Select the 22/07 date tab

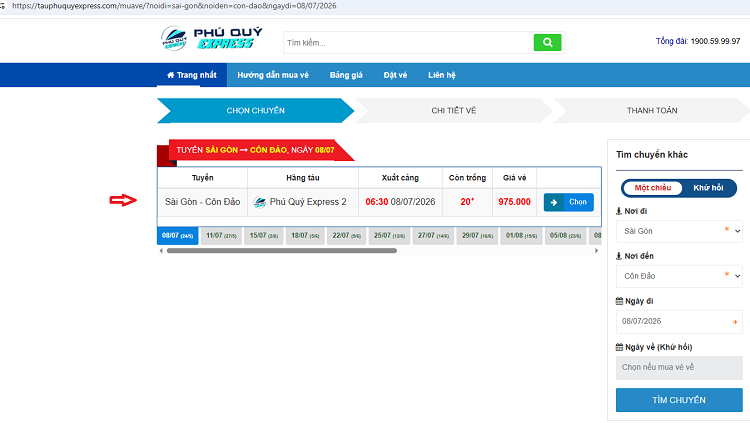pyautogui.click(x=347, y=236)
